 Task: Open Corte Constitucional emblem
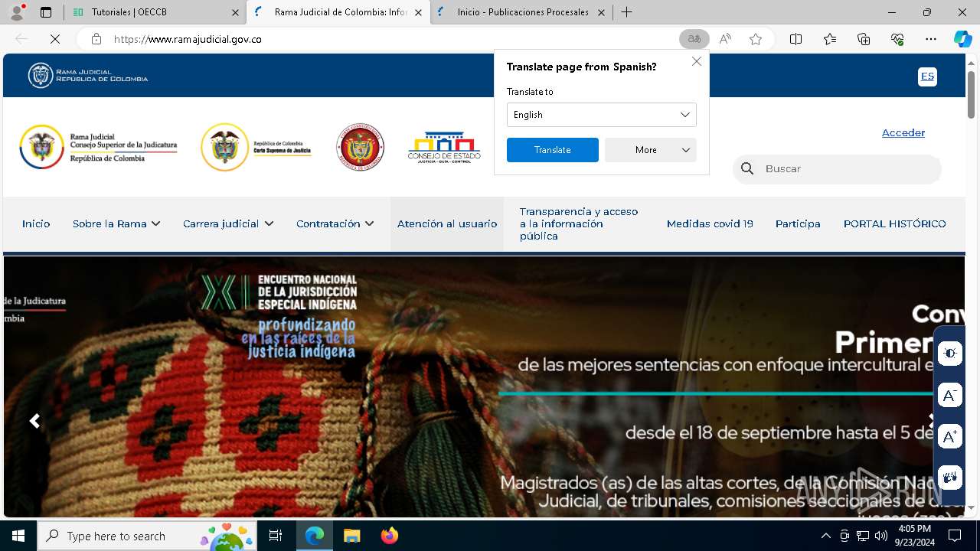click(x=360, y=147)
